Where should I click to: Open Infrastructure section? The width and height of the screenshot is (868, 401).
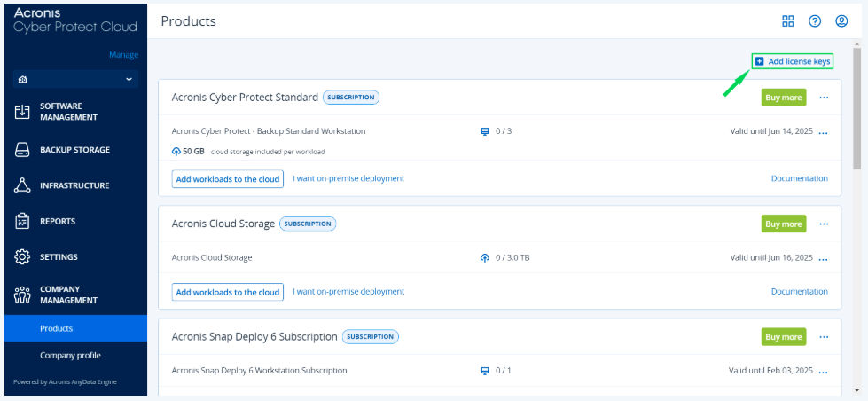(76, 185)
